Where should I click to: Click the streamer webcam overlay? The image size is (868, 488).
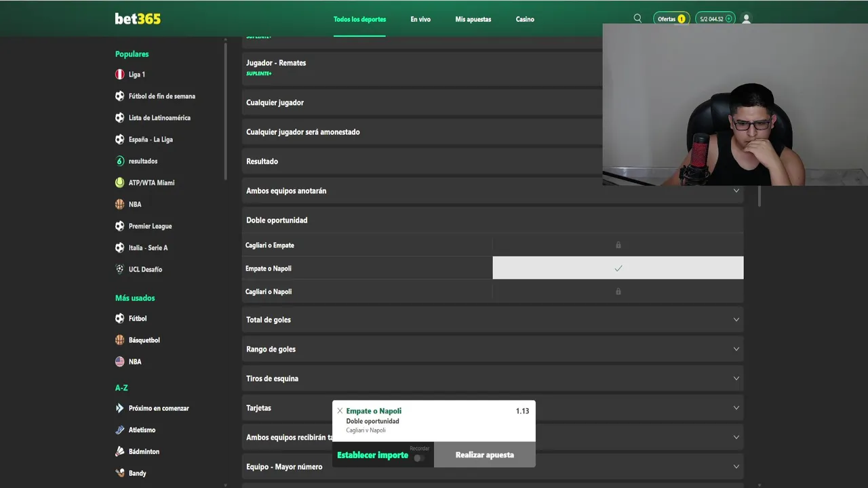tap(735, 104)
